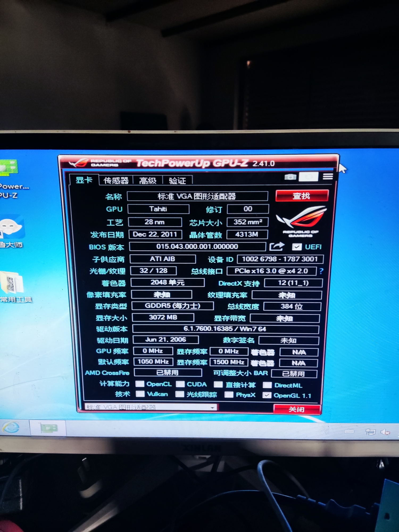Open the GPU-Z desktop shortcut icon
This screenshot has width=399, height=532.
(x=9, y=168)
